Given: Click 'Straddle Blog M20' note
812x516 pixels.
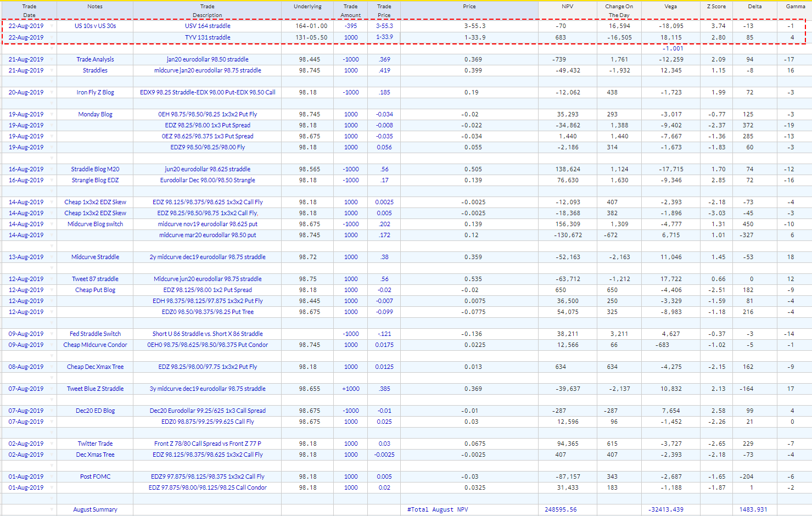Looking at the screenshot, I should 95,169.
